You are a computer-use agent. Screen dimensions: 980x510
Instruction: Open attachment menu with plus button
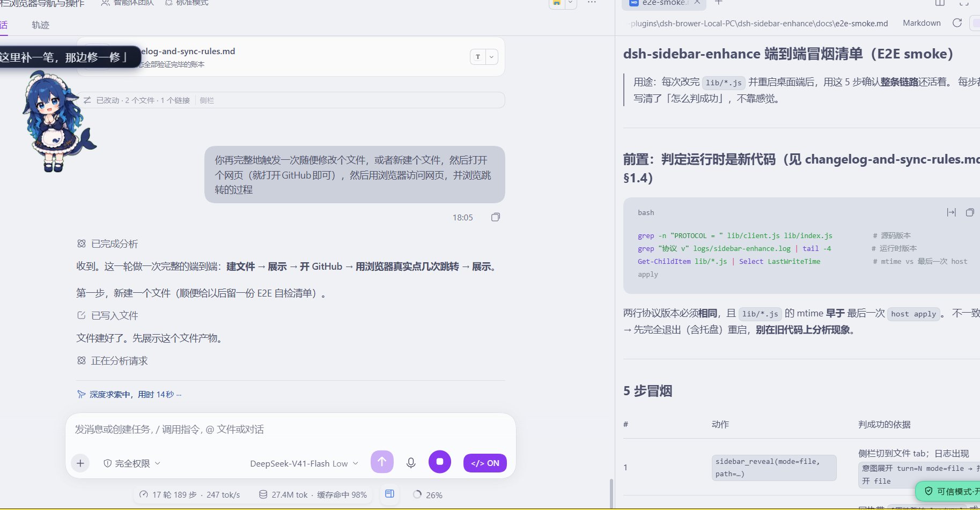[80, 463]
